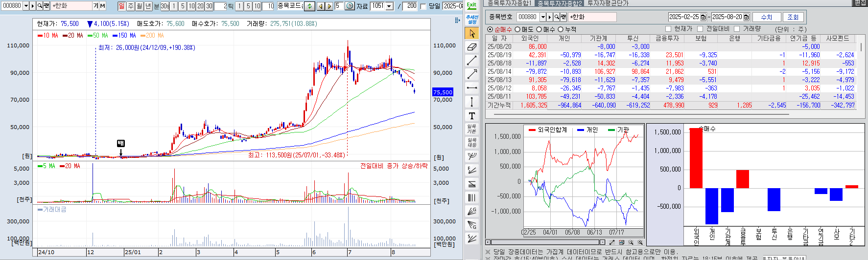Image resolution: width=868 pixels, height=260 pixels.
Task: Select the vertical time-zone lines tool
Action: pos(471,197)
